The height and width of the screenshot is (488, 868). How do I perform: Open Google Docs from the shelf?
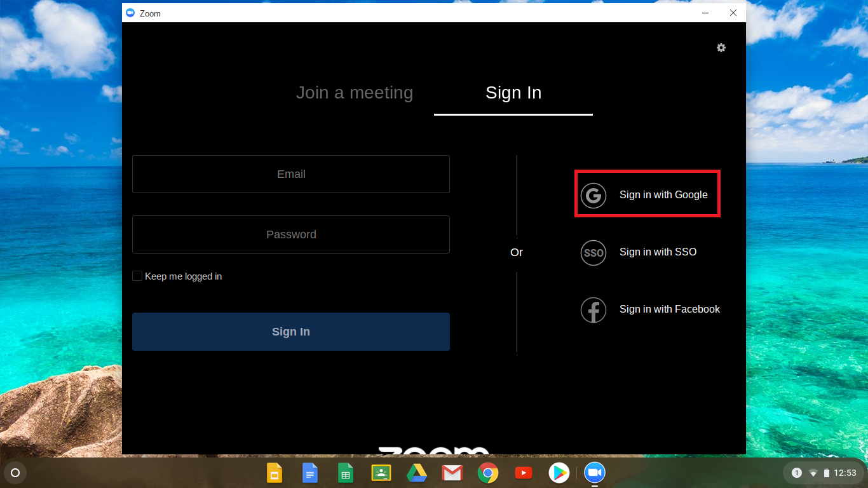(x=310, y=473)
